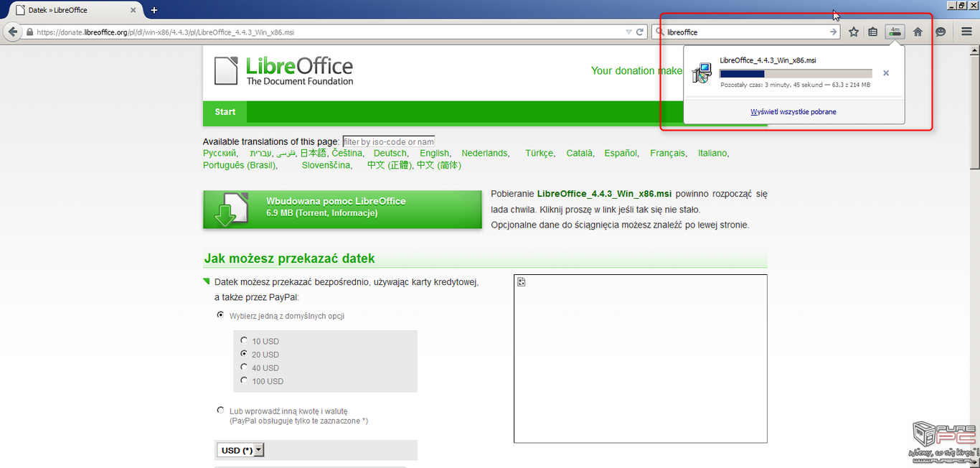Switch page language to Nederlands

[484, 154]
